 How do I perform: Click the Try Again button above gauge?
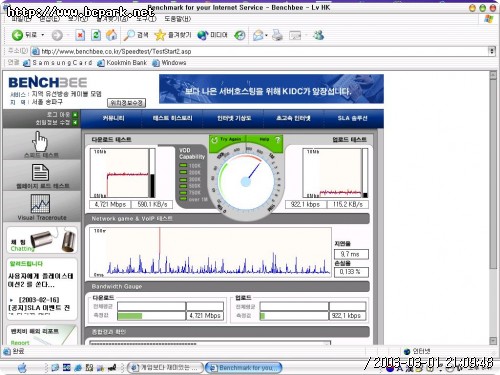tap(227, 139)
